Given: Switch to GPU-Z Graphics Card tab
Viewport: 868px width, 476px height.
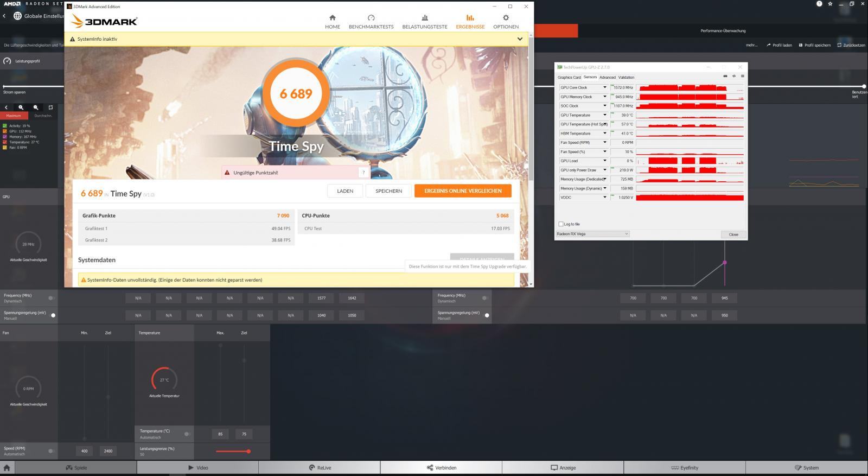Looking at the screenshot, I should (569, 77).
